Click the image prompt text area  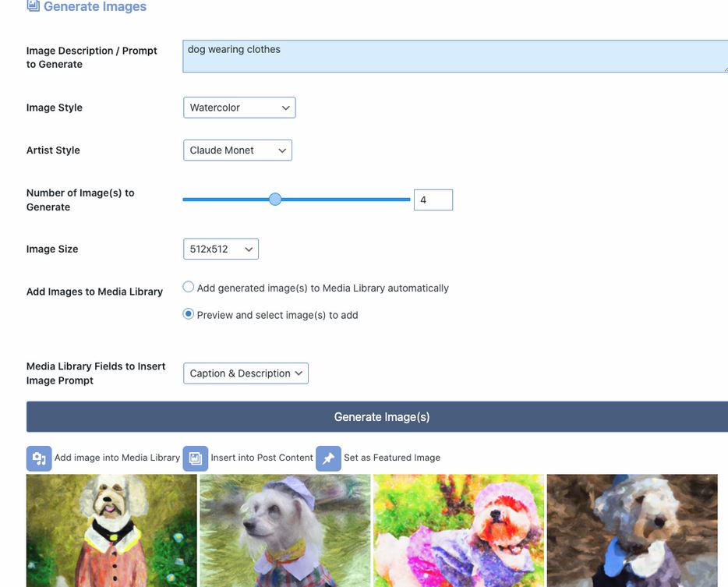[x=455, y=57]
